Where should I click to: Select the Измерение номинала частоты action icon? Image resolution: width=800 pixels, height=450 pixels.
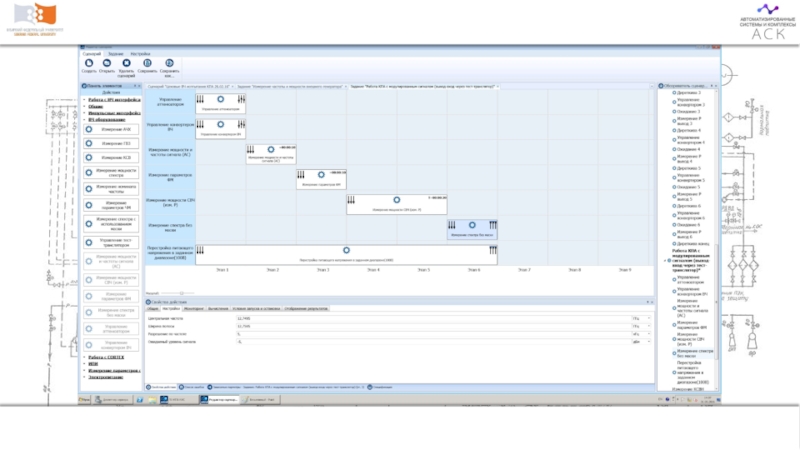(x=89, y=189)
